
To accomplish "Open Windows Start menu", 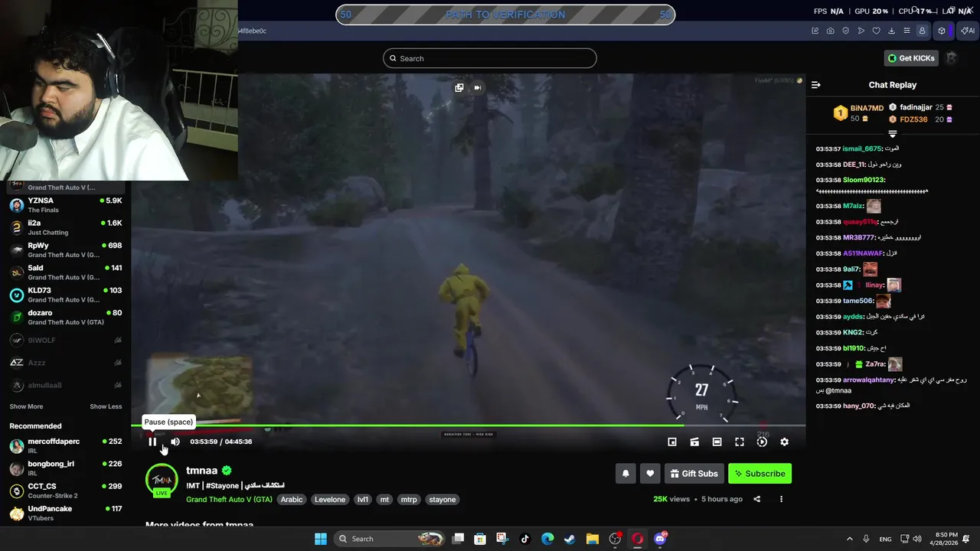I will coord(321,539).
